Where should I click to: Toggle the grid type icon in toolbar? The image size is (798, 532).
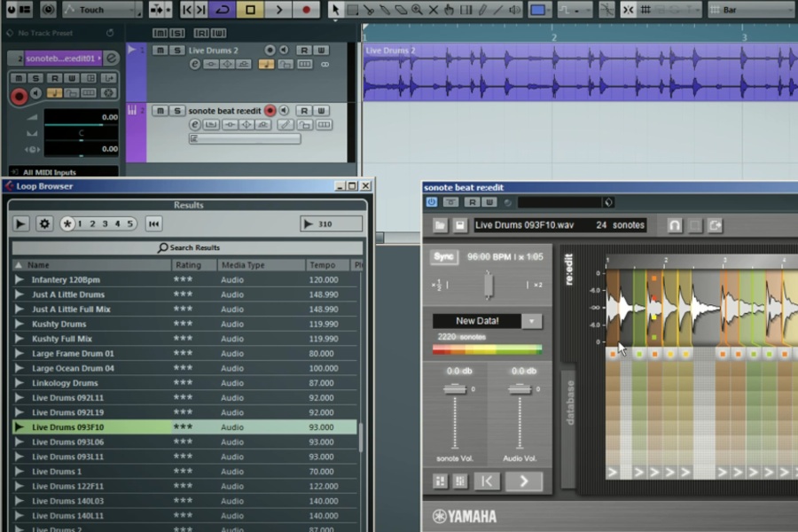645,10
